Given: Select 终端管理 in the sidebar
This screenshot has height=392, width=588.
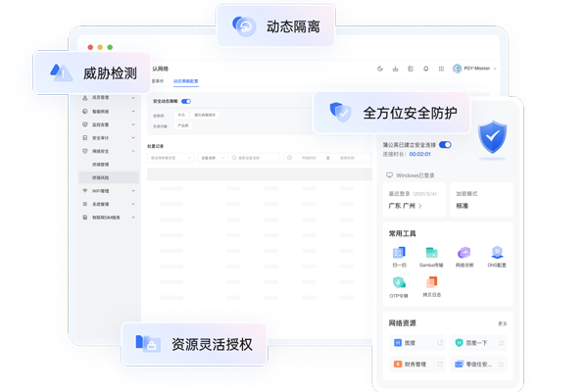Looking at the screenshot, I should pyautogui.click(x=101, y=165).
